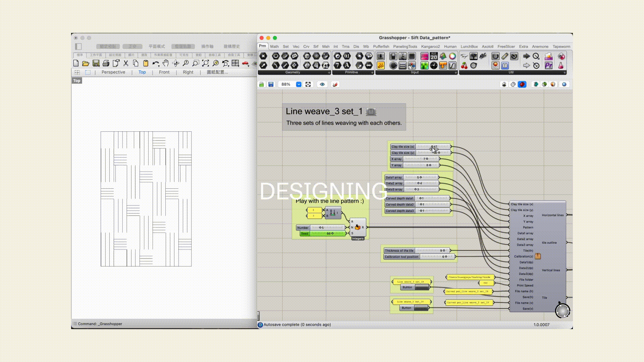Click the Rhino print icon
Screen dimensions: 644x362
[106, 63]
